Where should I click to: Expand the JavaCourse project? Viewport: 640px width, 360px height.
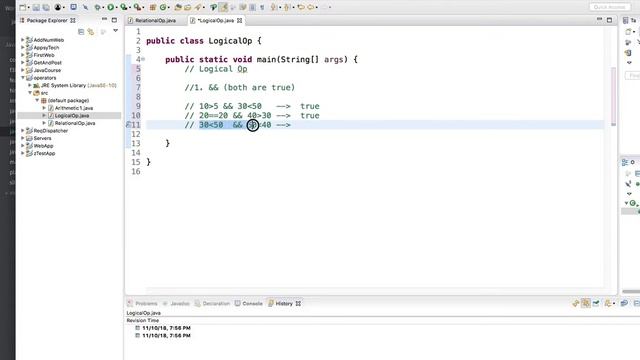pyautogui.click(x=22, y=70)
